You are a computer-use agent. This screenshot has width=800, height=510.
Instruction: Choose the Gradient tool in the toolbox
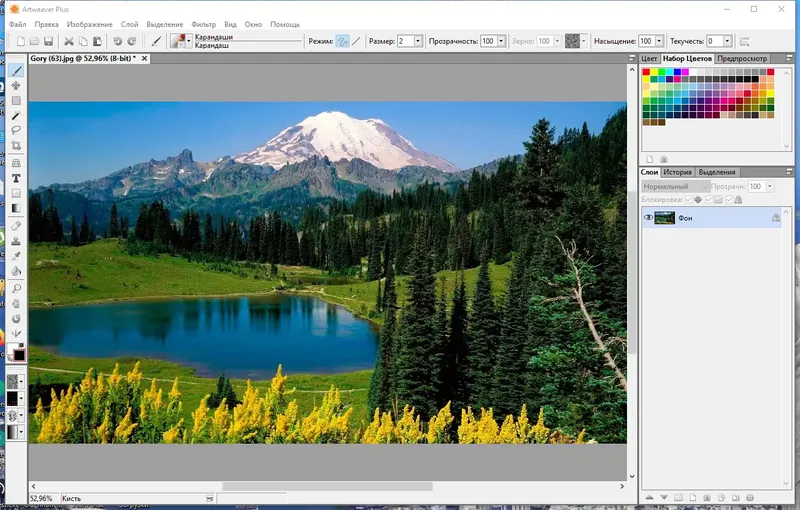(16, 208)
